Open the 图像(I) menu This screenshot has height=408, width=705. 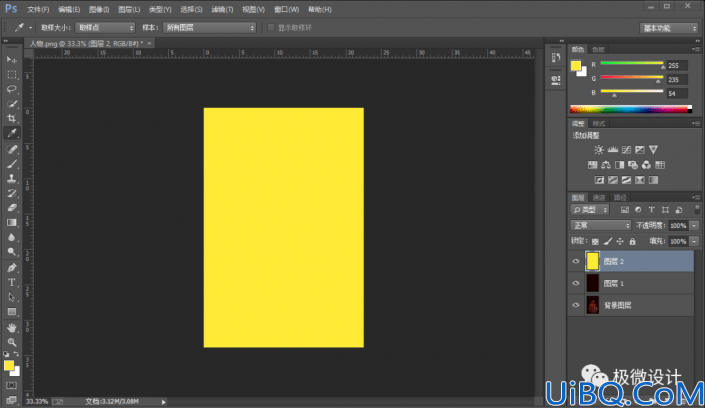pyautogui.click(x=99, y=9)
